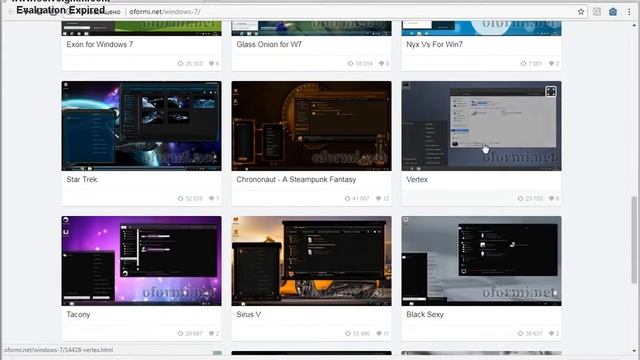Viewport: 640px width, 360px height.
Task: Open the Chrononaut steampunk theme thumbnail
Action: pyautogui.click(x=311, y=126)
